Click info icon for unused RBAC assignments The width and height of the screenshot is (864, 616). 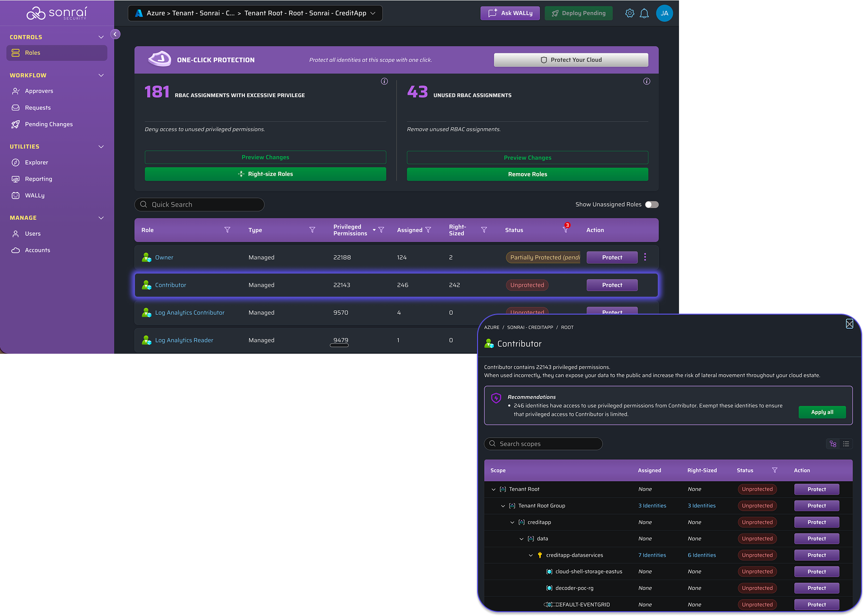tap(647, 81)
